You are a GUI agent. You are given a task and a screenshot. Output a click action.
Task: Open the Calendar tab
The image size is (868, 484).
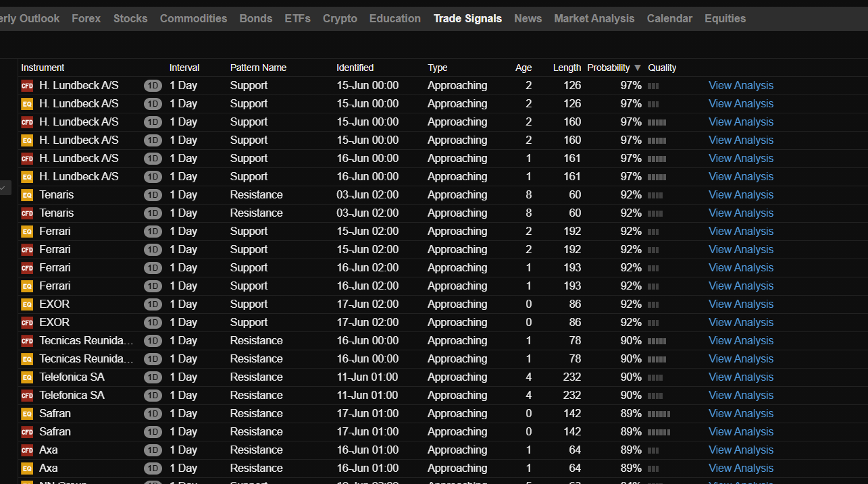coord(670,19)
